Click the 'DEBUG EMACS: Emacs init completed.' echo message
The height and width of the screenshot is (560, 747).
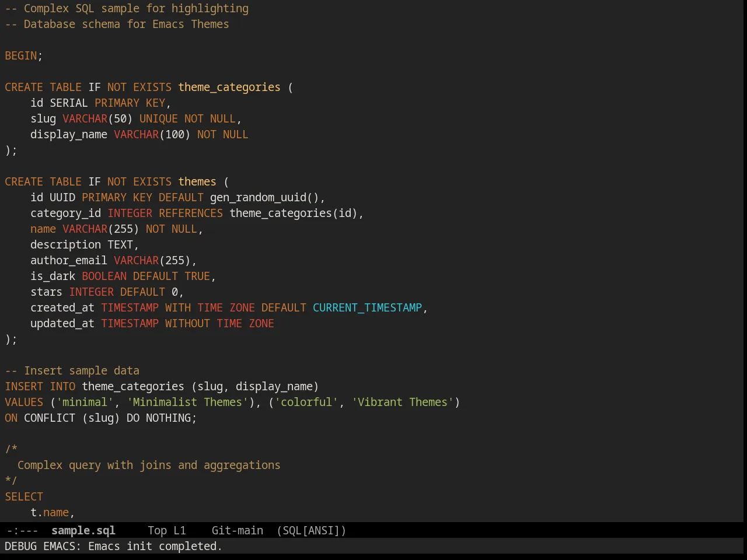(113, 546)
